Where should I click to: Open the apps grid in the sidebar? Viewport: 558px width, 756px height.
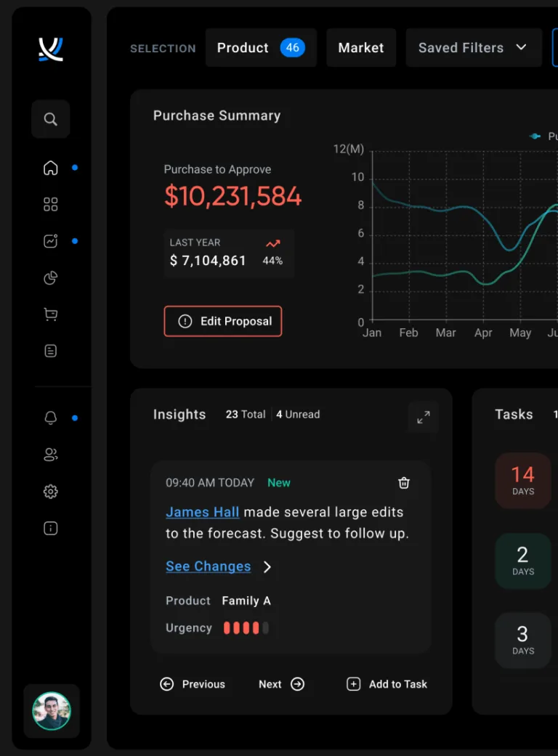(50, 204)
